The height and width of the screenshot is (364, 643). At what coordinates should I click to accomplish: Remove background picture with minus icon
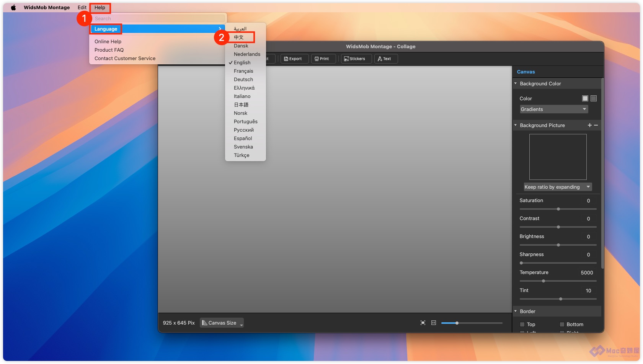click(x=596, y=125)
